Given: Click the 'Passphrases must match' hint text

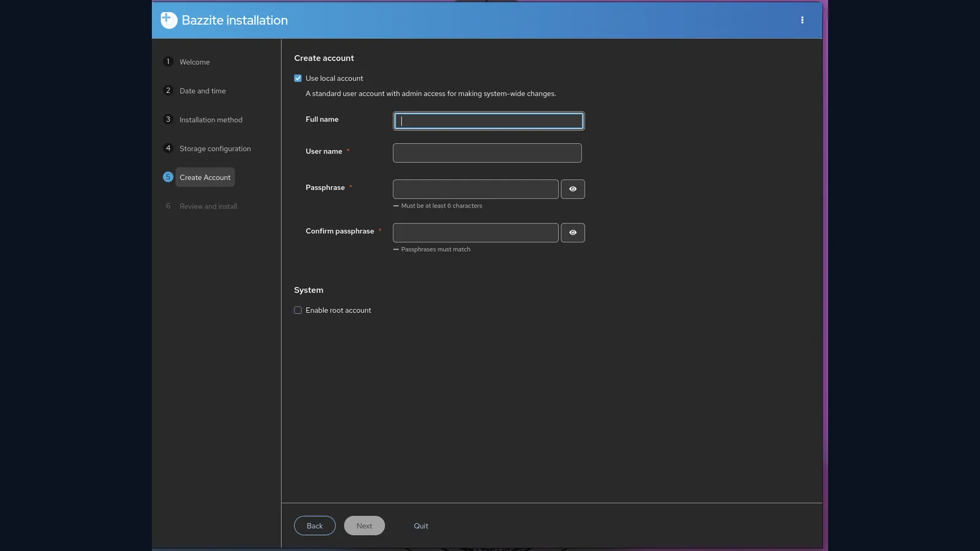Looking at the screenshot, I should coord(435,249).
